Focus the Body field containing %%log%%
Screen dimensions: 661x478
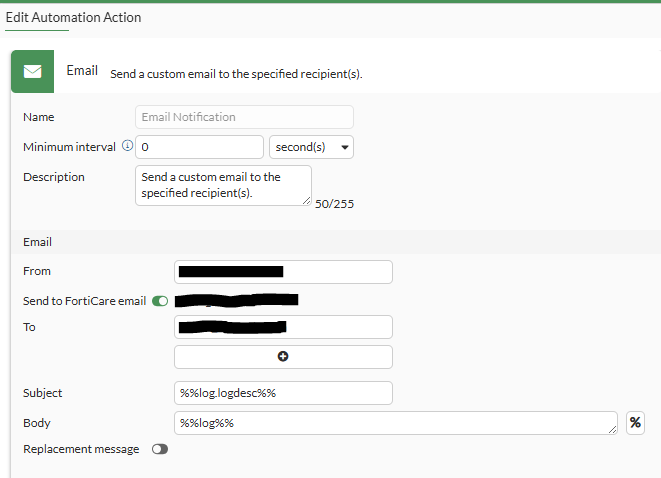(395, 423)
